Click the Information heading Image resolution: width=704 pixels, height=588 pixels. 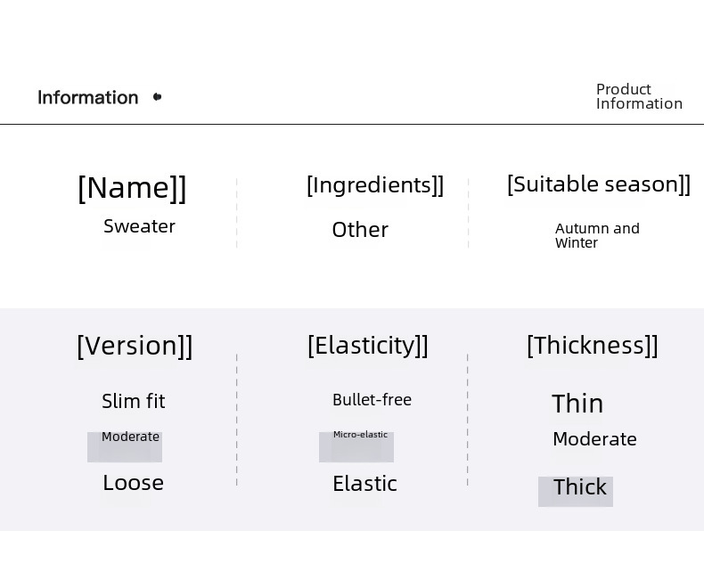click(x=88, y=97)
